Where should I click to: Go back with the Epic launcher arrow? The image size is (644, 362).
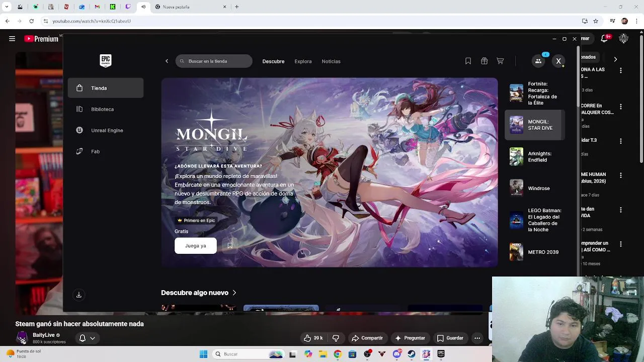click(x=167, y=61)
